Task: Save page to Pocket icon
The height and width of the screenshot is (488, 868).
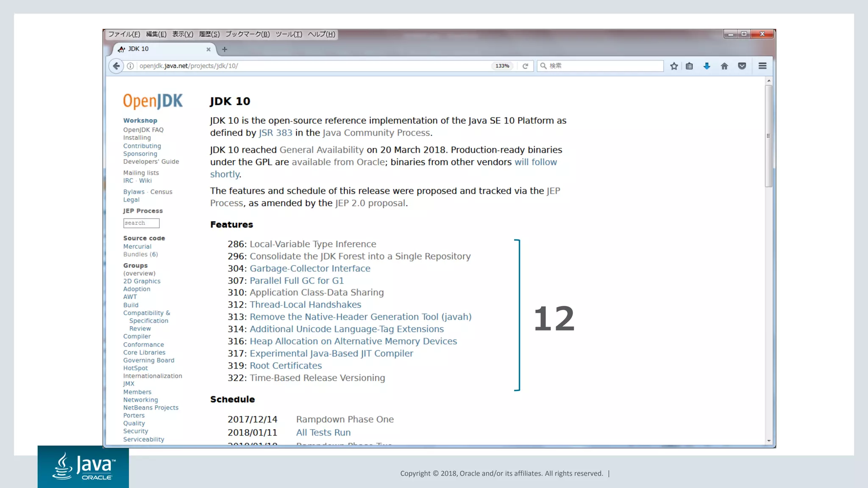Action: pos(742,66)
